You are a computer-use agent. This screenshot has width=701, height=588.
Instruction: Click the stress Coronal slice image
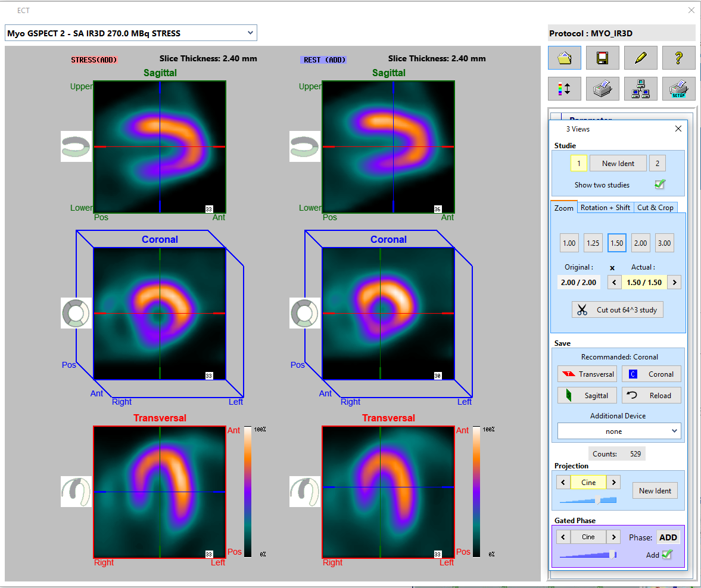click(160, 314)
